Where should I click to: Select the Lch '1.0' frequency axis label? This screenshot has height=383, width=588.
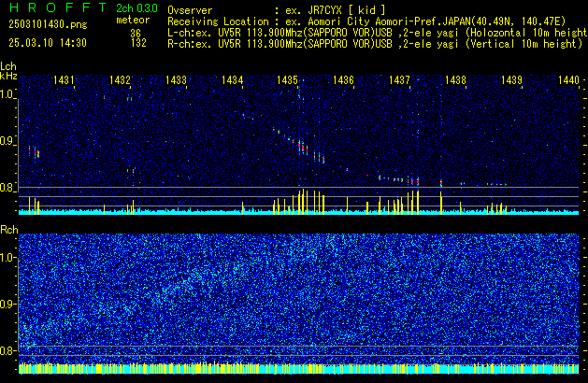[x=7, y=94]
